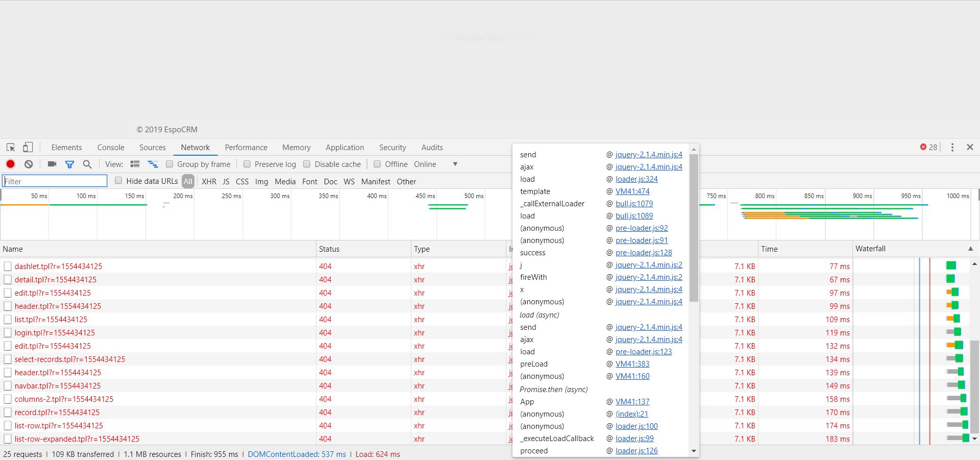
Task: Open extra network conditions dropdown arrow
Action: (x=454, y=164)
